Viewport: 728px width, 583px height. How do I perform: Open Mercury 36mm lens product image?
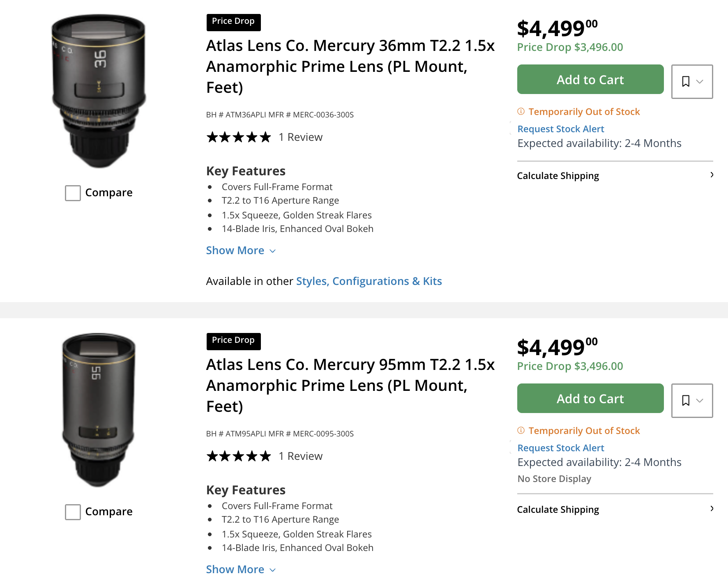99,91
